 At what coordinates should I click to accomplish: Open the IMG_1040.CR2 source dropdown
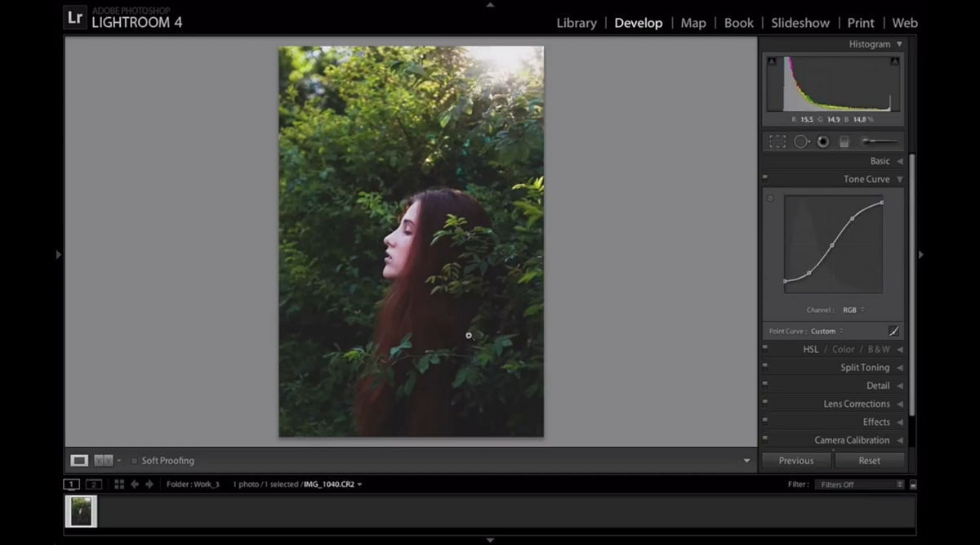333,485
